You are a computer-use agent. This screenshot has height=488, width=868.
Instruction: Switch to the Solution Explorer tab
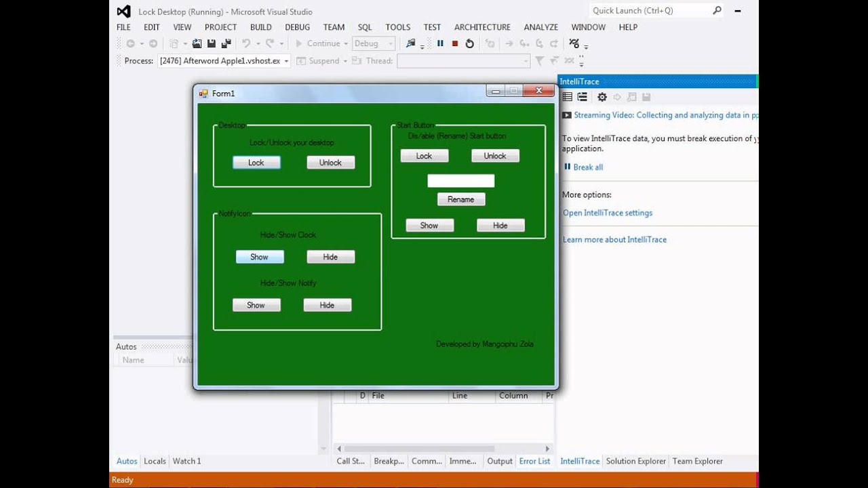(635, 461)
